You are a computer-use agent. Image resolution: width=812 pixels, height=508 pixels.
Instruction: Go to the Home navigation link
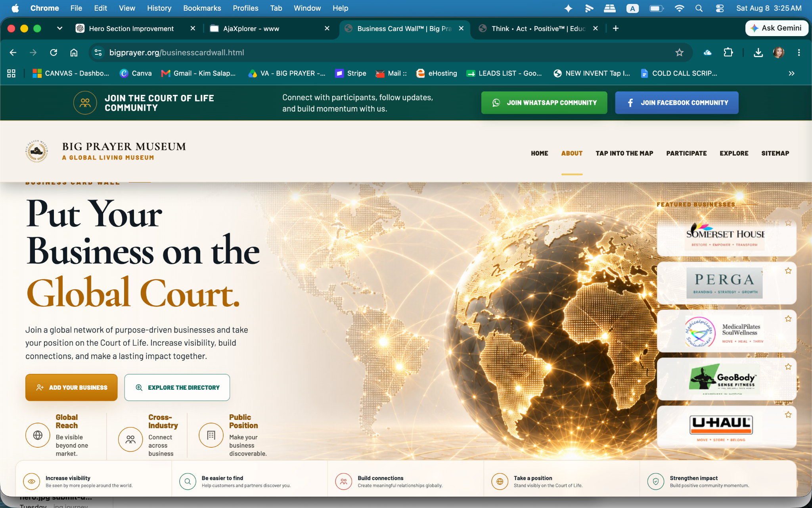(540, 153)
